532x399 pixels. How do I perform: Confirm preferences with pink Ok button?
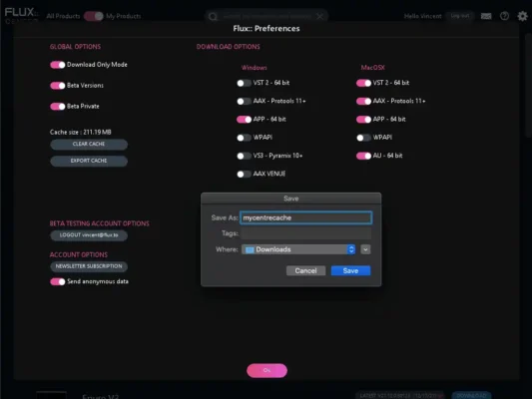point(267,370)
